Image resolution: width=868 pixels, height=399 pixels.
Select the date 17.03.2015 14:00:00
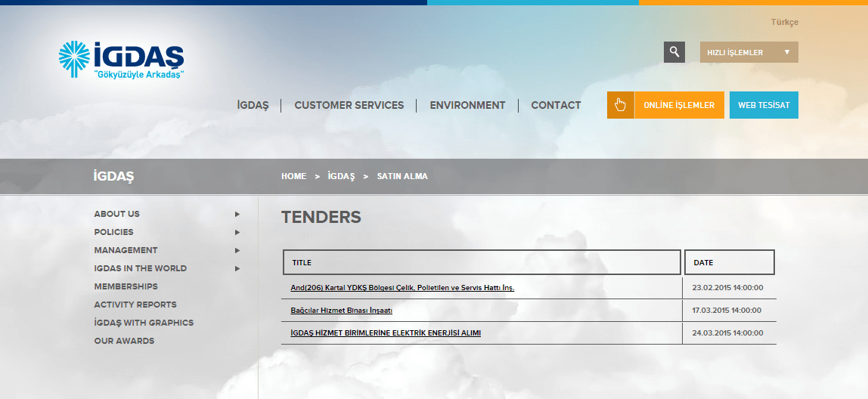click(727, 311)
